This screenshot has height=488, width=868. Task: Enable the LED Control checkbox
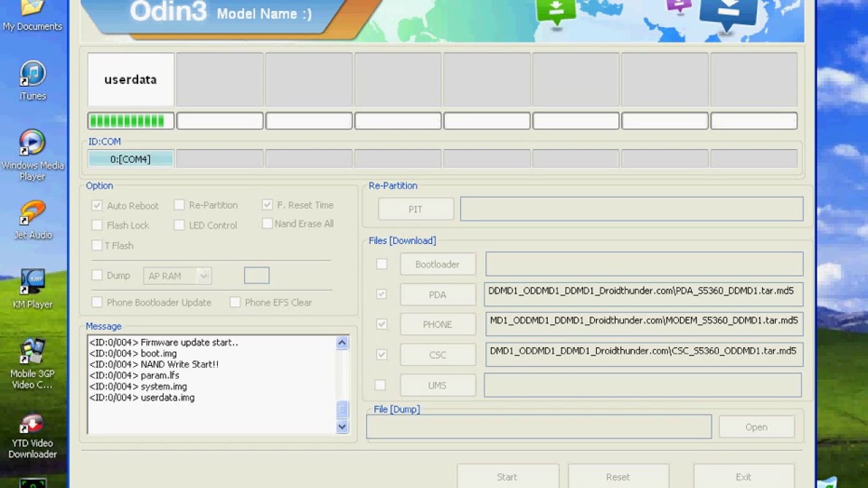tap(179, 225)
